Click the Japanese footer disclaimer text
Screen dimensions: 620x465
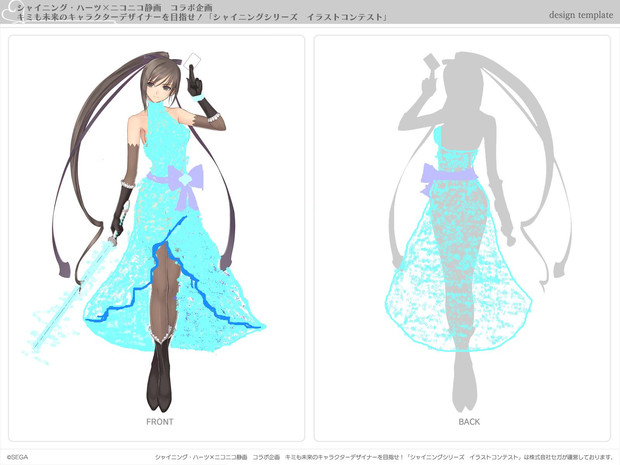(x=384, y=457)
